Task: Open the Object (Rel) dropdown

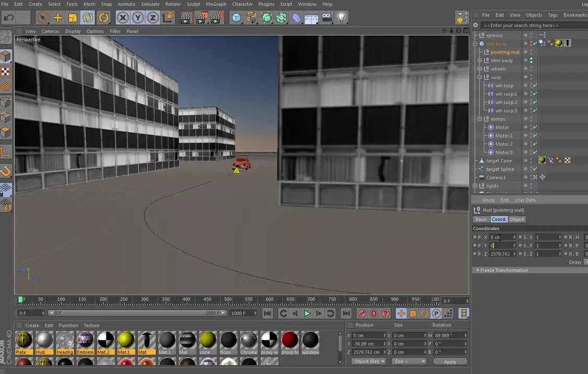Action: pos(369,361)
